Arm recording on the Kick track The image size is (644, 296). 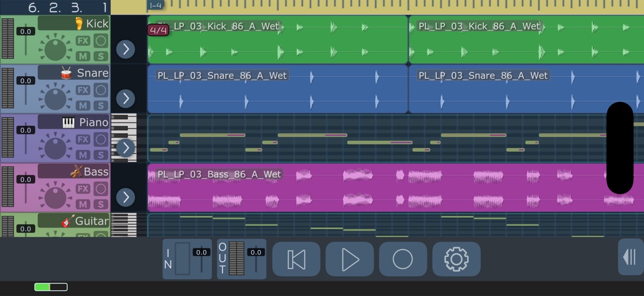[x=101, y=40]
